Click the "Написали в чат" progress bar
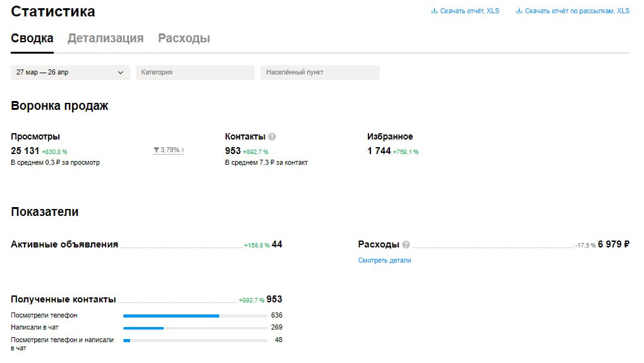This screenshot has height=363, width=644. (x=195, y=328)
